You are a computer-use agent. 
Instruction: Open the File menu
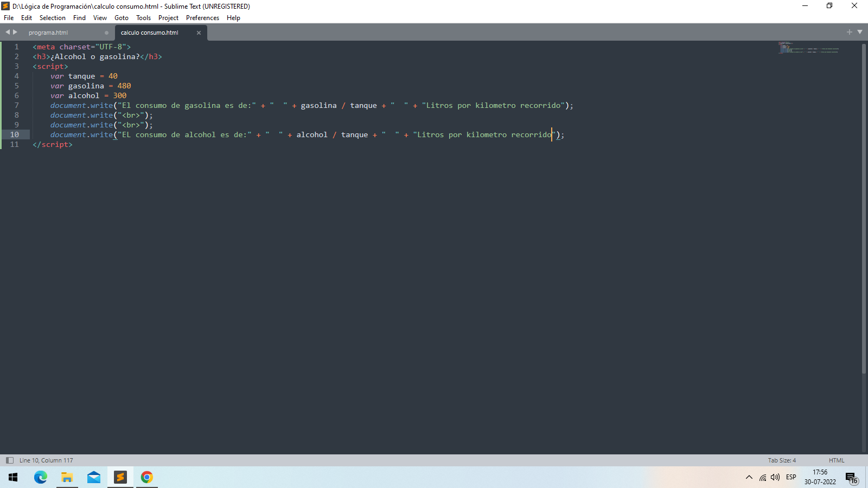pos(9,18)
